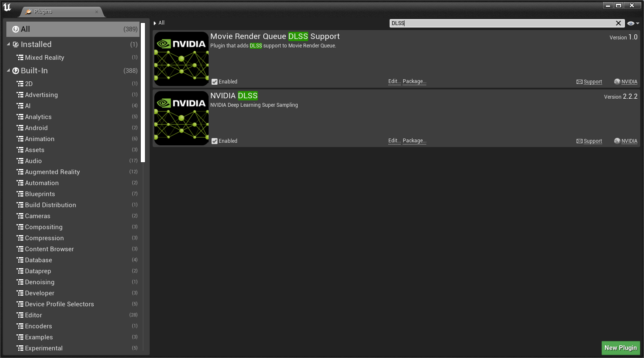Click the Audio category list icon
The width and height of the screenshot is (644, 358).
[20, 161]
